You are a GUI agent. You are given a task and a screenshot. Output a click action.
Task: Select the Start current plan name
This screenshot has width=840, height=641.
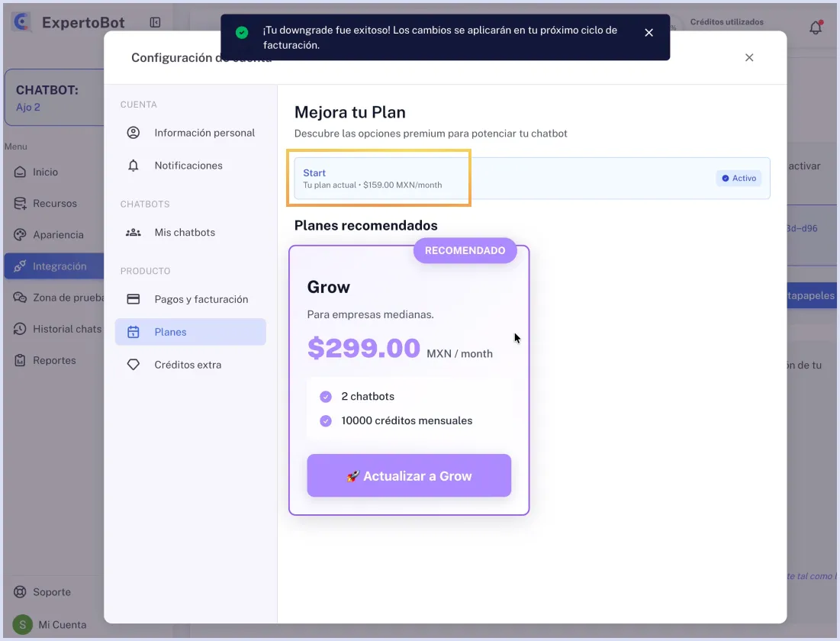click(x=314, y=172)
